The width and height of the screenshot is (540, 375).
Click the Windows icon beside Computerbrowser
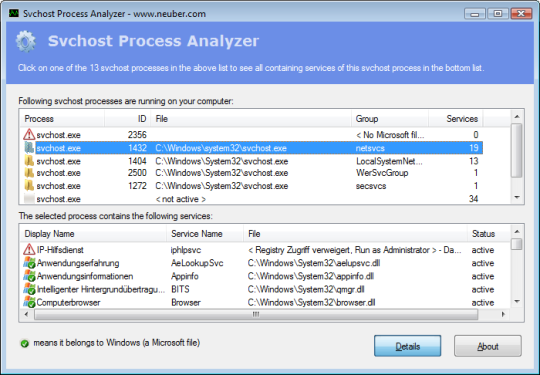pyautogui.click(x=29, y=302)
